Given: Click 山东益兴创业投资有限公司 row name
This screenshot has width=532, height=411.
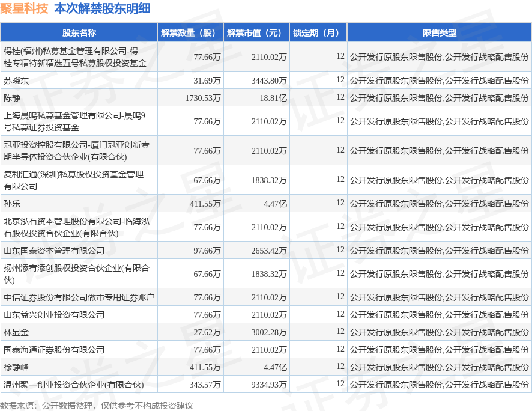Looking at the screenshot, I should 54,315.
